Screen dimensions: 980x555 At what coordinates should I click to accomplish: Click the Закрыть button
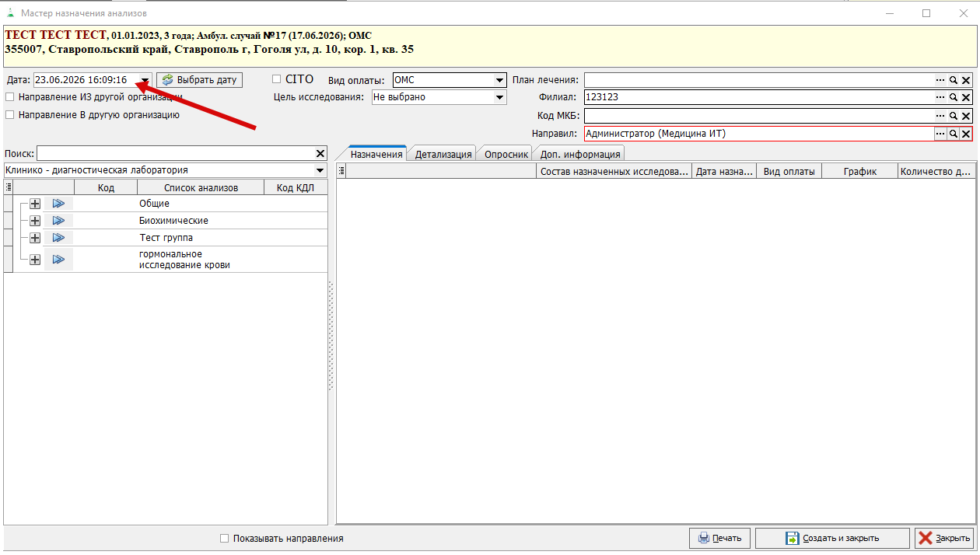pyautogui.click(x=944, y=538)
